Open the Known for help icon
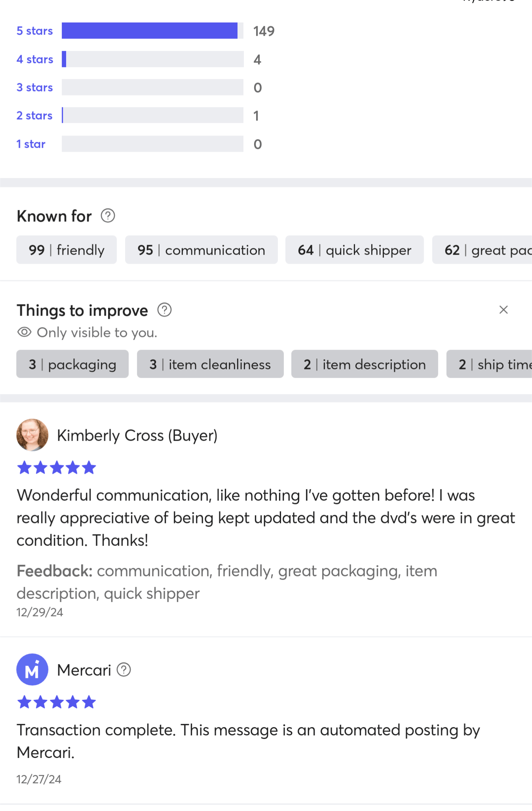The width and height of the screenshot is (532, 811). tap(108, 216)
